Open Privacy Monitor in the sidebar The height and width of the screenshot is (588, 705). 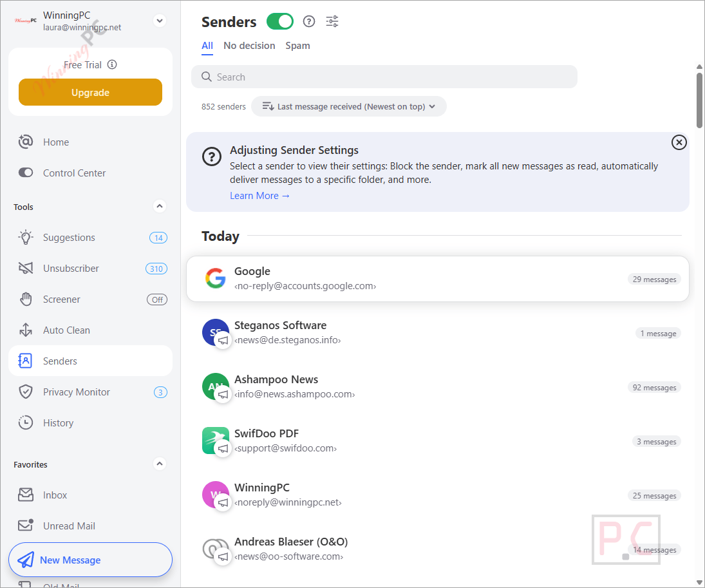coord(90,392)
